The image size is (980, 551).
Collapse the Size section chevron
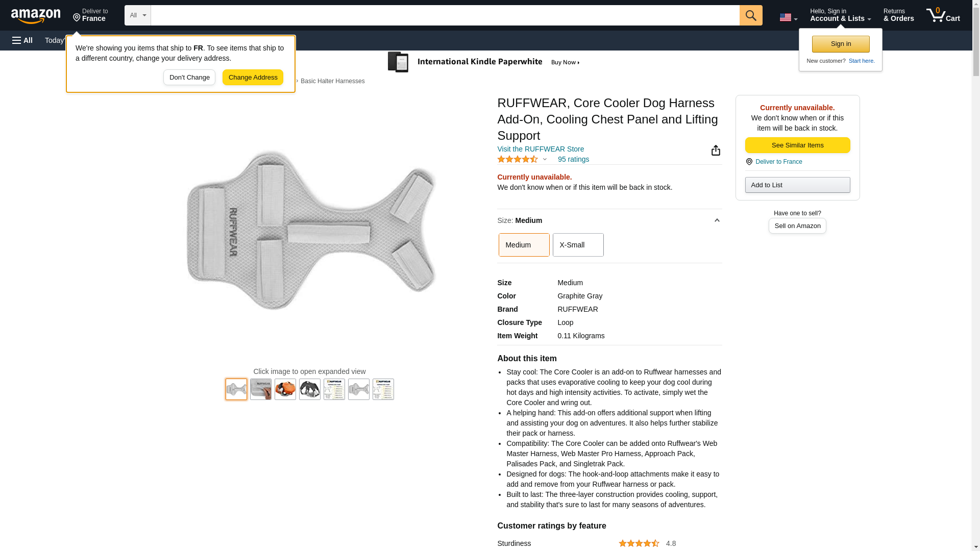point(717,220)
